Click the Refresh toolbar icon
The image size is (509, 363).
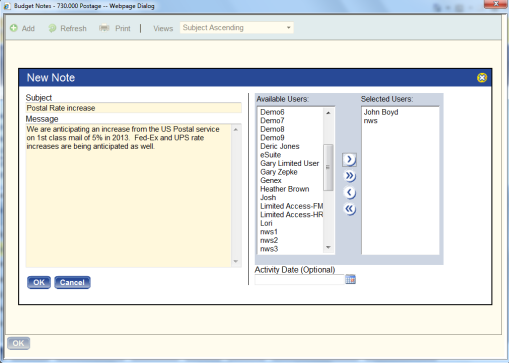tap(52, 28)
